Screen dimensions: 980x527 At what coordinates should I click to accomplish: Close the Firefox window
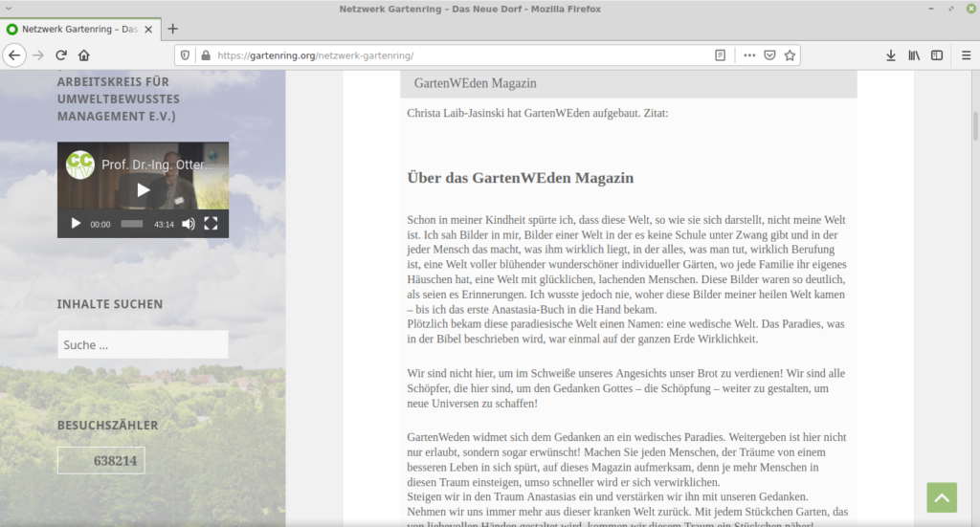971,9
